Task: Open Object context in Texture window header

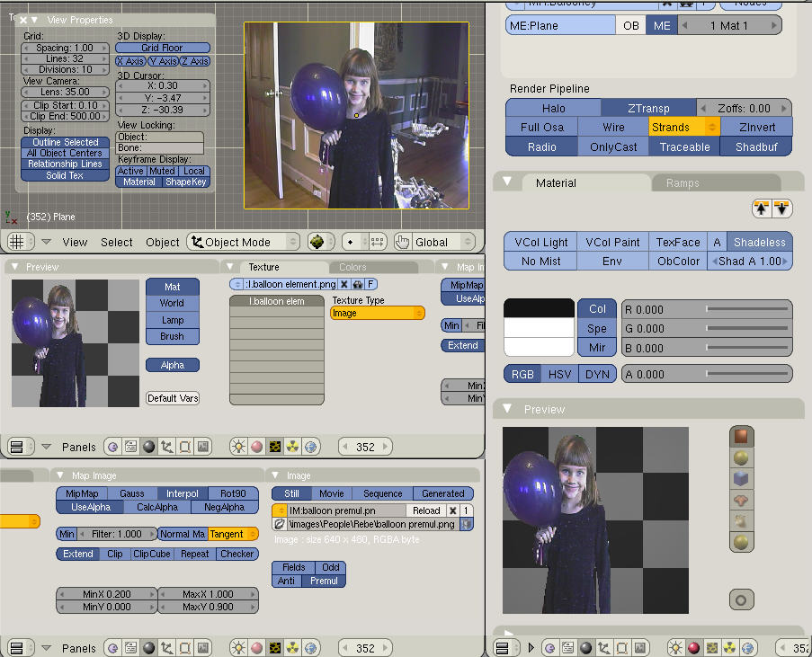Action: tap(166, 447)
